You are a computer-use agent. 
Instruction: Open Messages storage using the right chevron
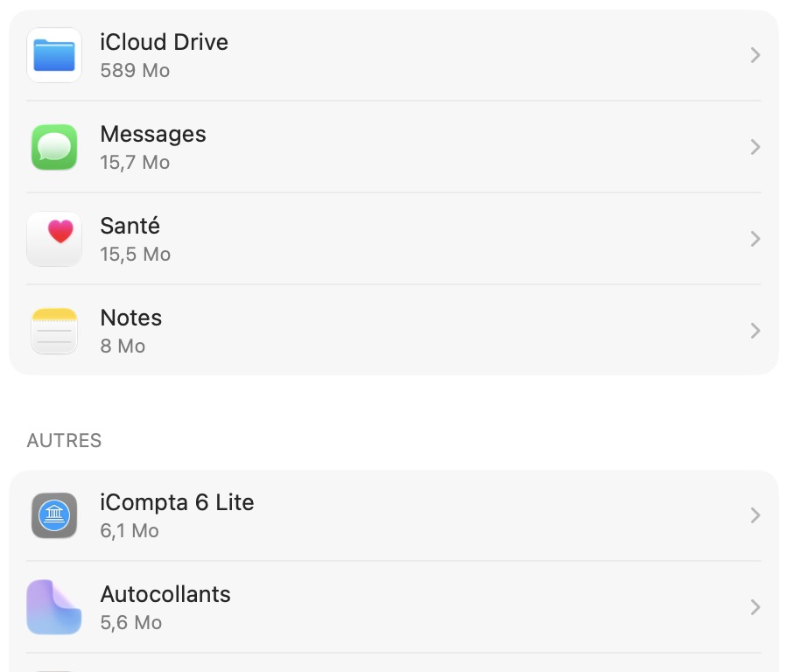click(x=755, y=147)
